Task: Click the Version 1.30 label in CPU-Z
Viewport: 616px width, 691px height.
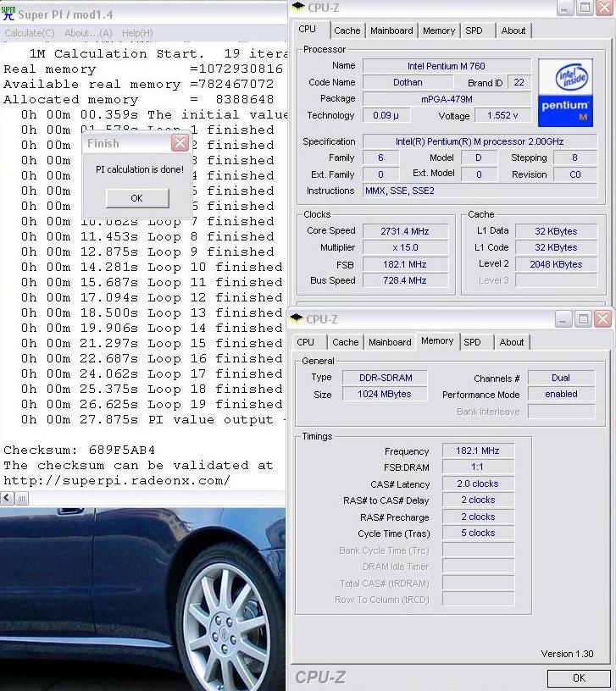Action: (x=567, y=654)
